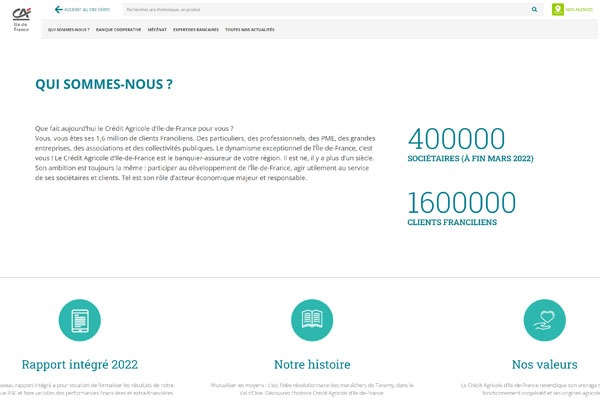Open the NOS AGENCES link

579,10
